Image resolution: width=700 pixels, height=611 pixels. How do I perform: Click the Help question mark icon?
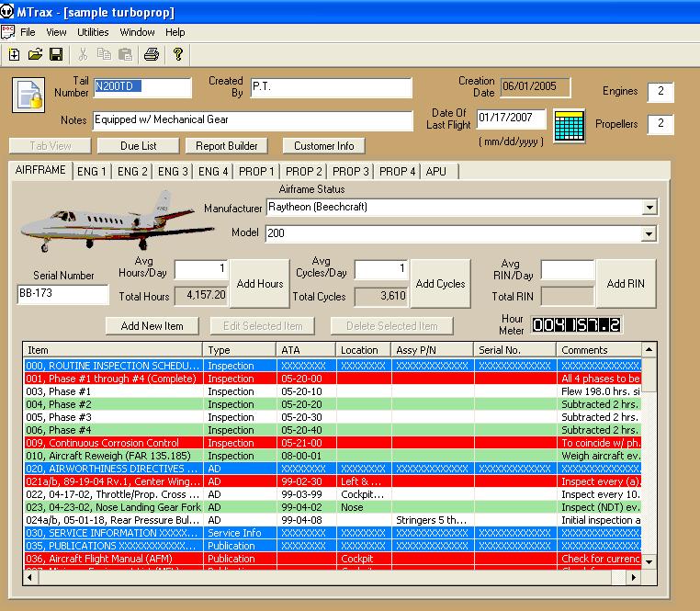(178, 54)
